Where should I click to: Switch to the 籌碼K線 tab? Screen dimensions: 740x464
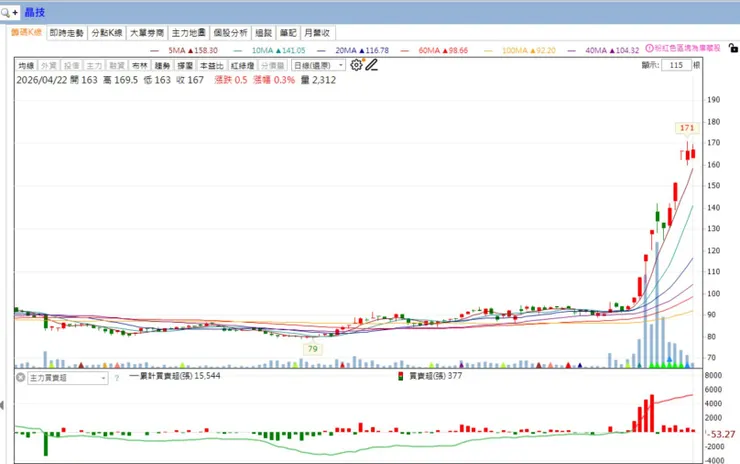(x=26, y=32)
